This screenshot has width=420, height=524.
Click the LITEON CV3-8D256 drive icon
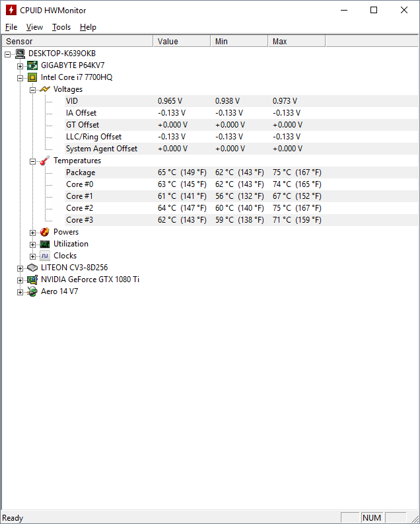pos(32,268)
